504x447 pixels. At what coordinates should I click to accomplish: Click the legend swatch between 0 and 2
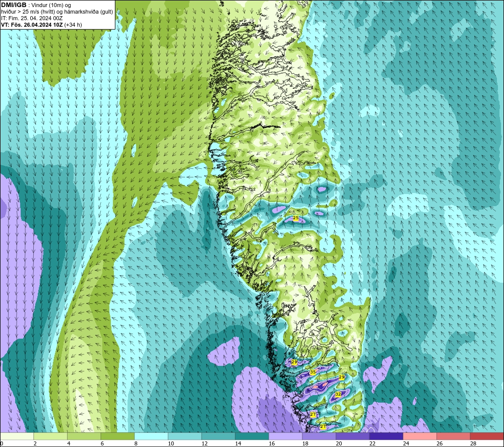click(x=17, y=436)
